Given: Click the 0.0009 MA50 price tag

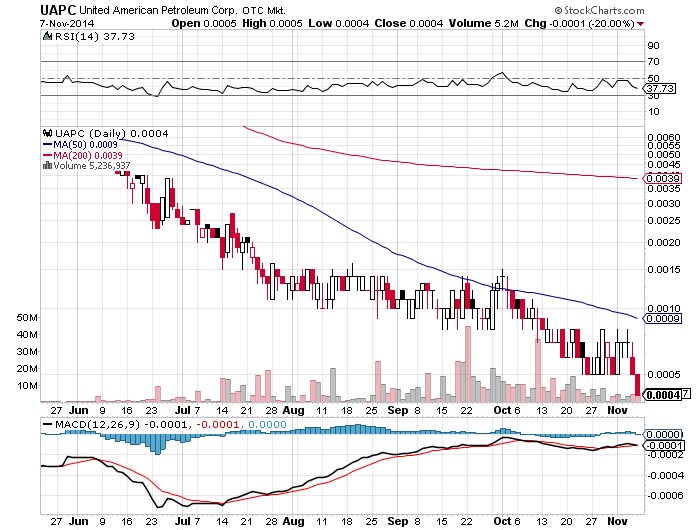Looking at the screenshot, I should [662, 318].
